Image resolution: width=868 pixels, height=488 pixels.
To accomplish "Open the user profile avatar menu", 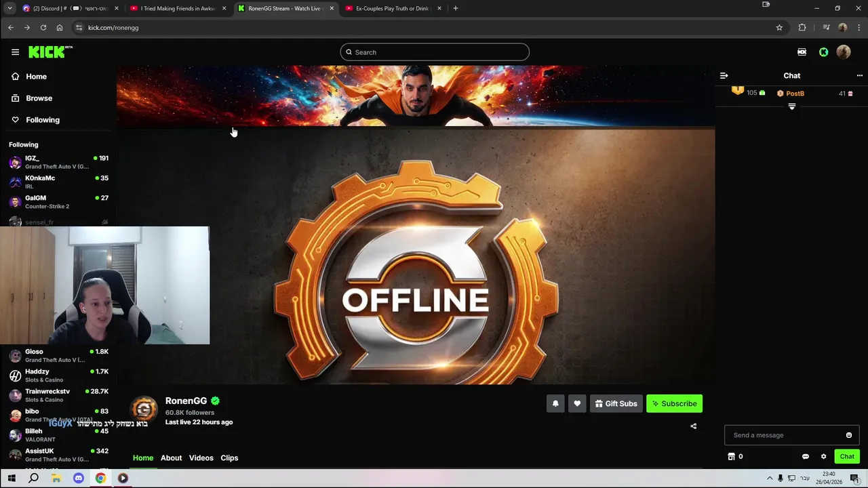I will [844, 52].
